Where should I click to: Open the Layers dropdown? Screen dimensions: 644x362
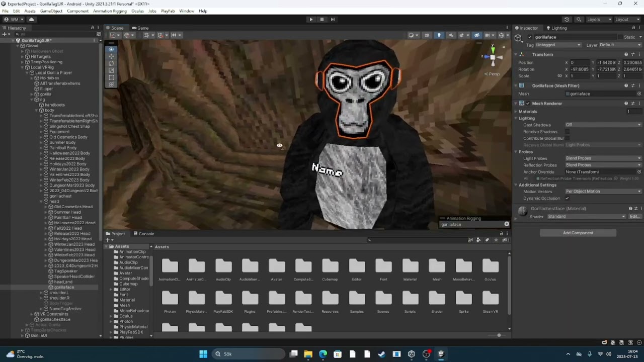pyautogui.click(x=599, y=20)
